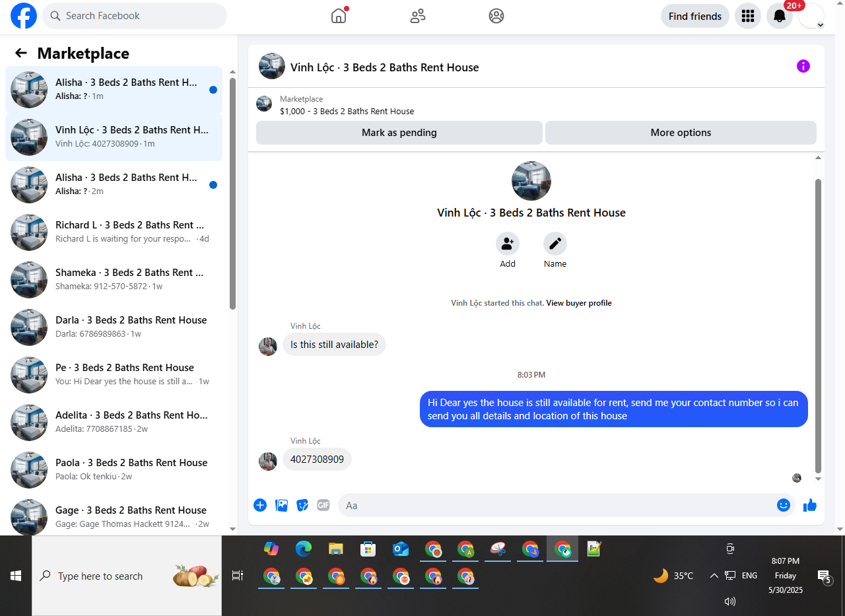Choose a sticker with the sticker icon

[302, 505]
